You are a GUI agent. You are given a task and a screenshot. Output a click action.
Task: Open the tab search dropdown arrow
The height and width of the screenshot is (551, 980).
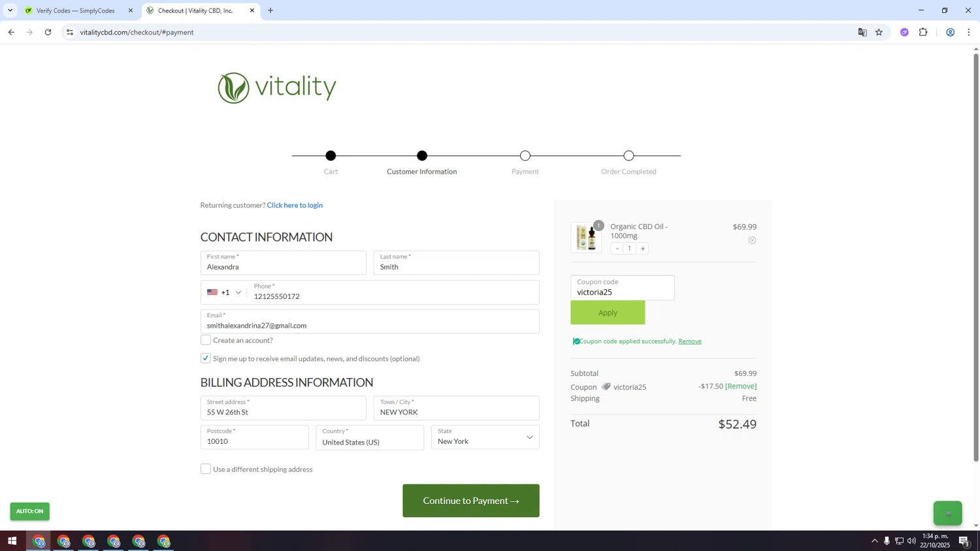point(10,10)
